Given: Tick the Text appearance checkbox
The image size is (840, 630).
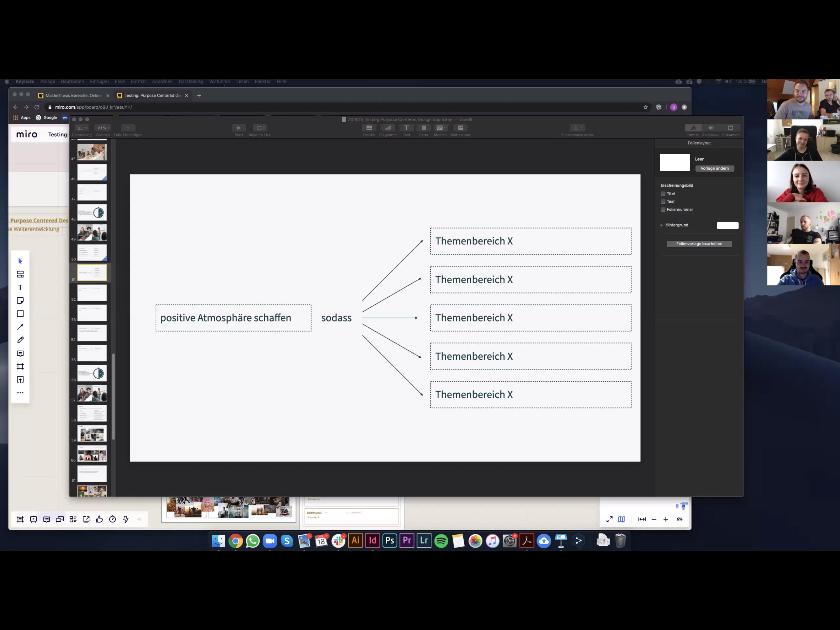Looking at the screenshot, I should (663, 202).
